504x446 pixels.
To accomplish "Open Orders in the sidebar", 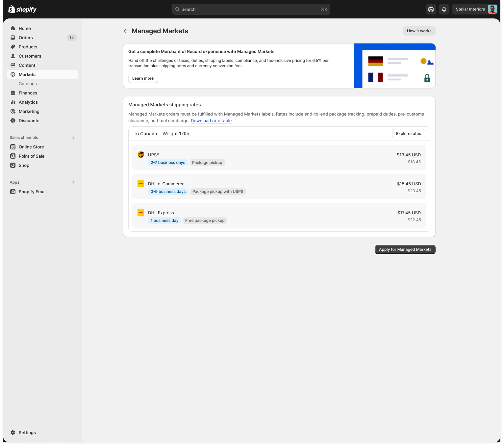I will pyautogui.click(x=26, y=38).
